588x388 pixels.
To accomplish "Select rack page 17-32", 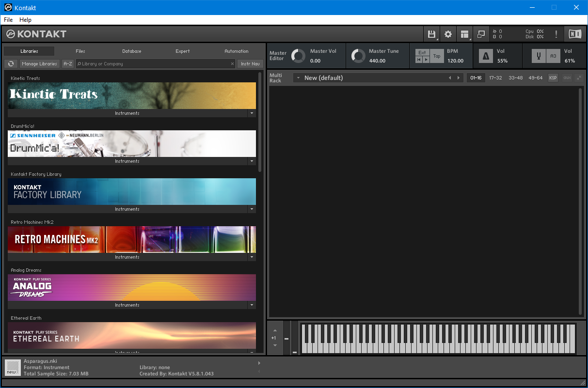I will [496, 78].
